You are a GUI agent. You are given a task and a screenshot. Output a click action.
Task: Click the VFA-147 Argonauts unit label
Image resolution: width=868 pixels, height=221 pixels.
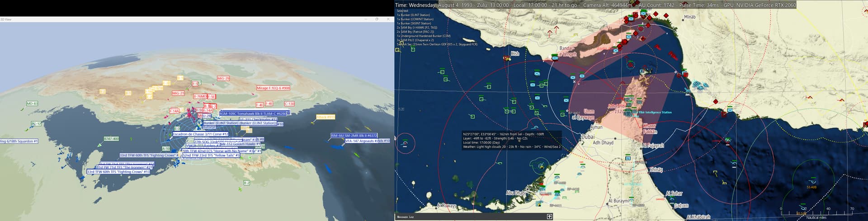pyautogui.click(x=367, y=141)
